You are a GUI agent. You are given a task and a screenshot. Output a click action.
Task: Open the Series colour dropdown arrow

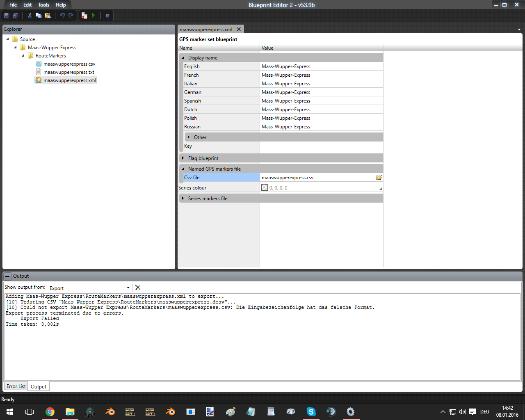click(380, 189)
